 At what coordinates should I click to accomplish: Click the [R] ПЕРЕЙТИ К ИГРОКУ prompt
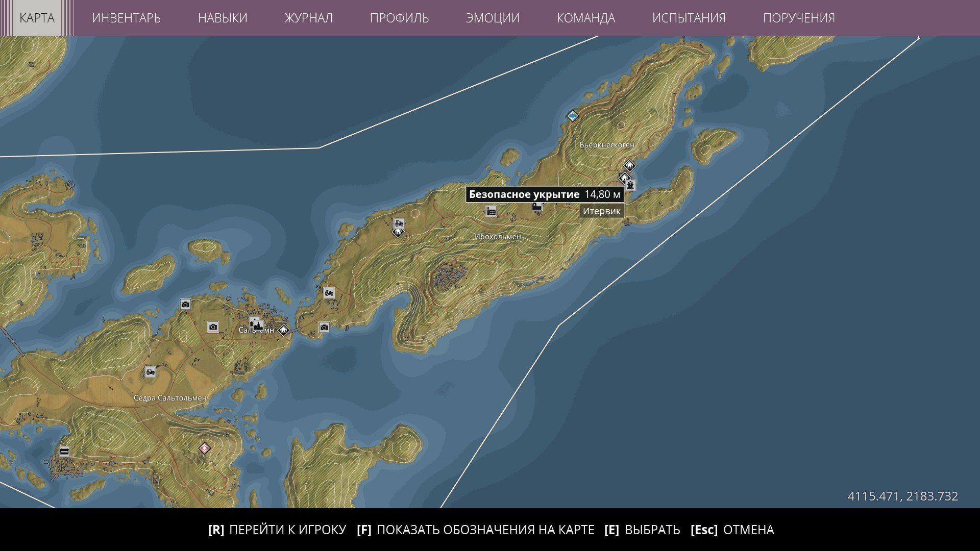point(277,530)
